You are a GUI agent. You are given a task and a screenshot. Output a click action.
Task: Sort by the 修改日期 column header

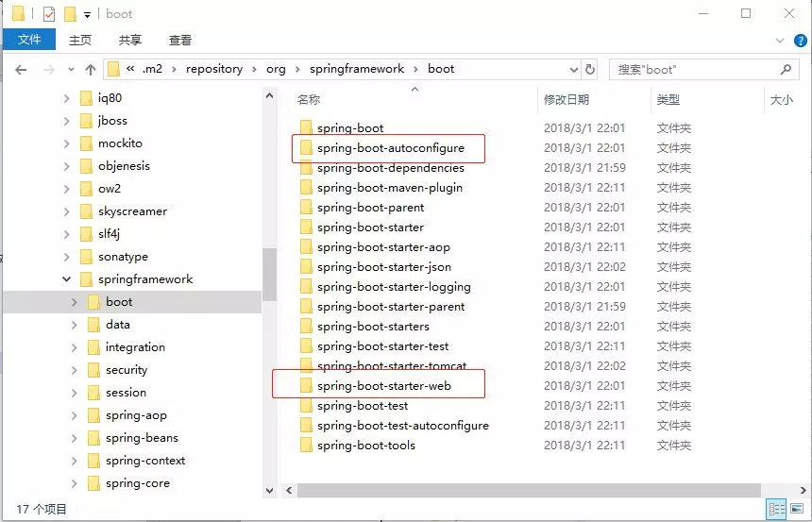pyautogui.click(x=567, y=99)
